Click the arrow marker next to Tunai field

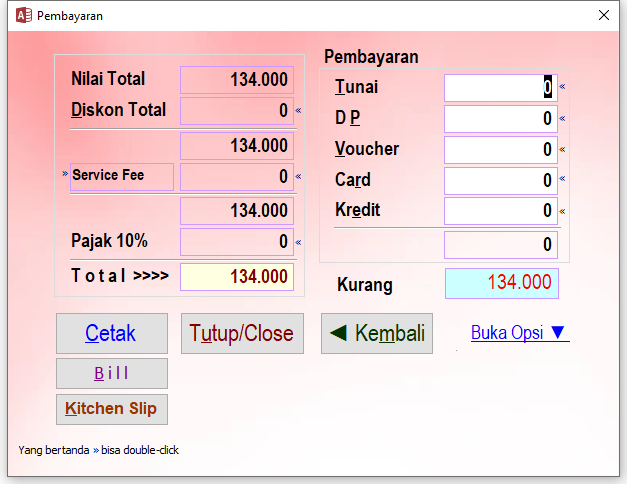(x=562, y=87)
